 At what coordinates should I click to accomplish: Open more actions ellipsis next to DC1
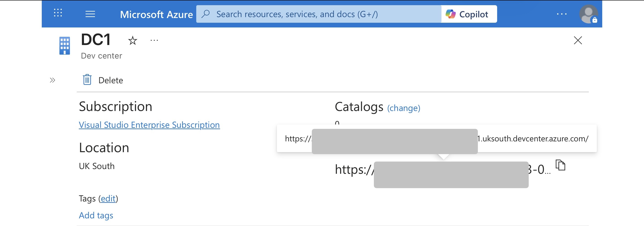point(154,40)
